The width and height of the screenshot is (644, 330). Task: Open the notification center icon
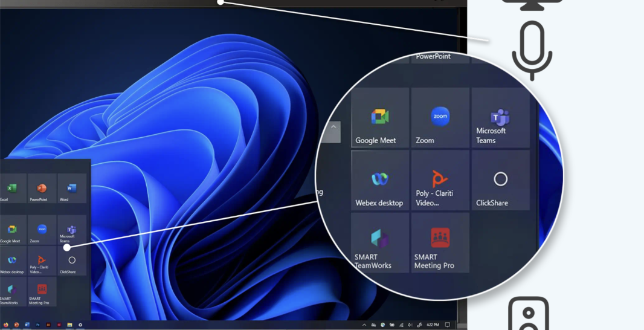(x=448, y=325)
